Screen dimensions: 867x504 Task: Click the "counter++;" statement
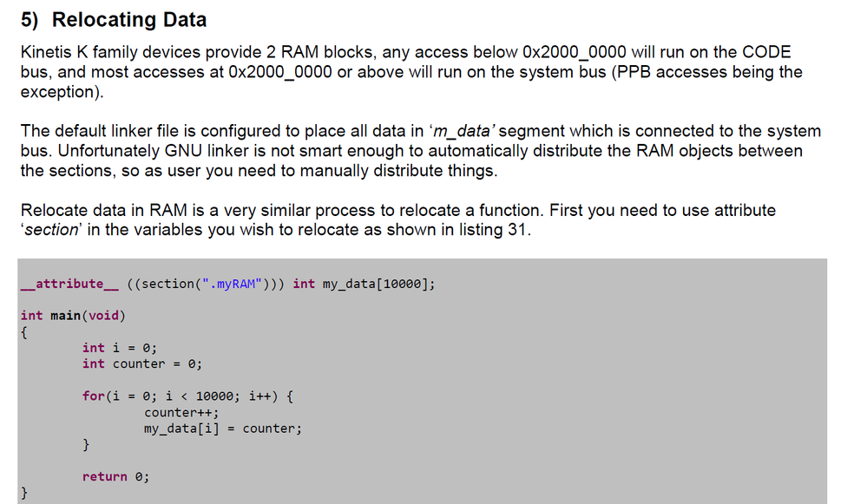point(181,412)
